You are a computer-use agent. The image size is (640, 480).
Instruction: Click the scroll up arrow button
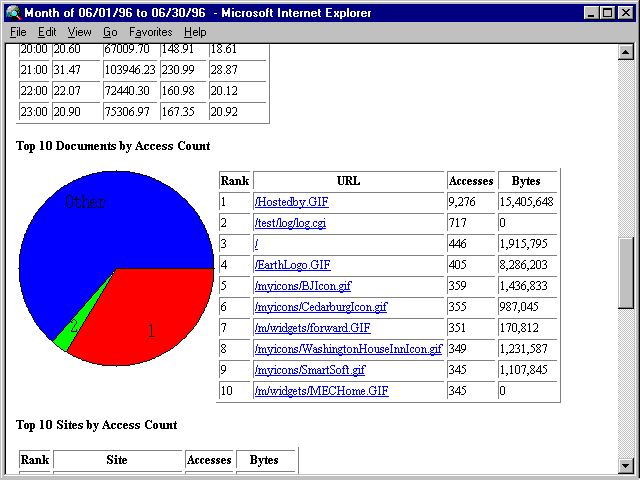pyautogui.click(x=626, y=52)
